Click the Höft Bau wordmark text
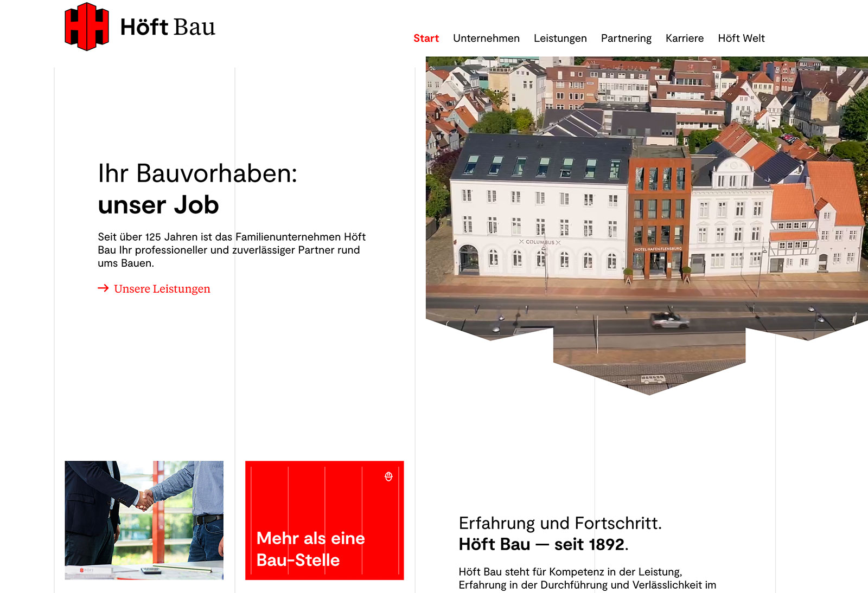 pyautogui.click(x=168, y=27)
